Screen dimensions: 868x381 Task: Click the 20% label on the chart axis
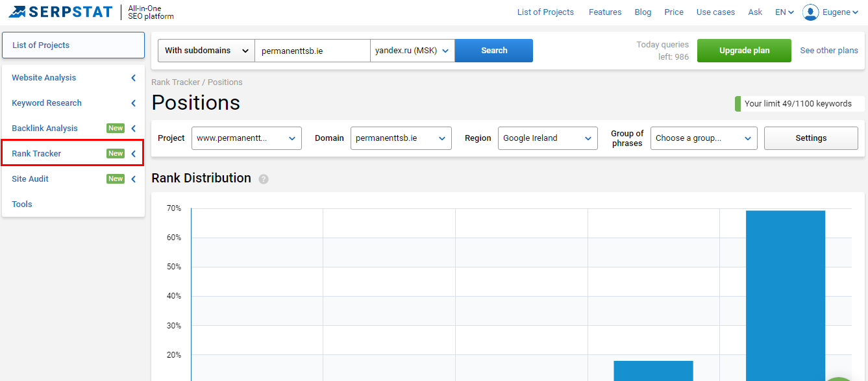(x=174, y=355)
